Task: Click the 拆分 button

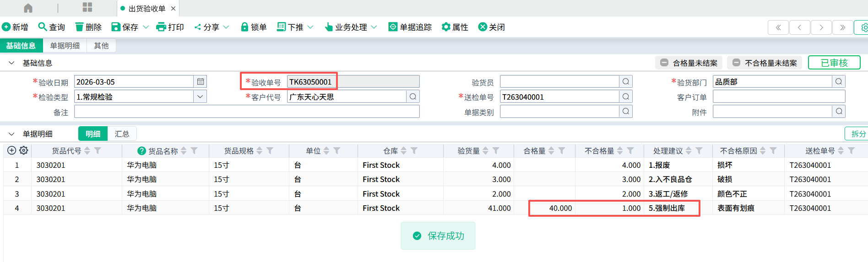Action: [x=857, y=134]
